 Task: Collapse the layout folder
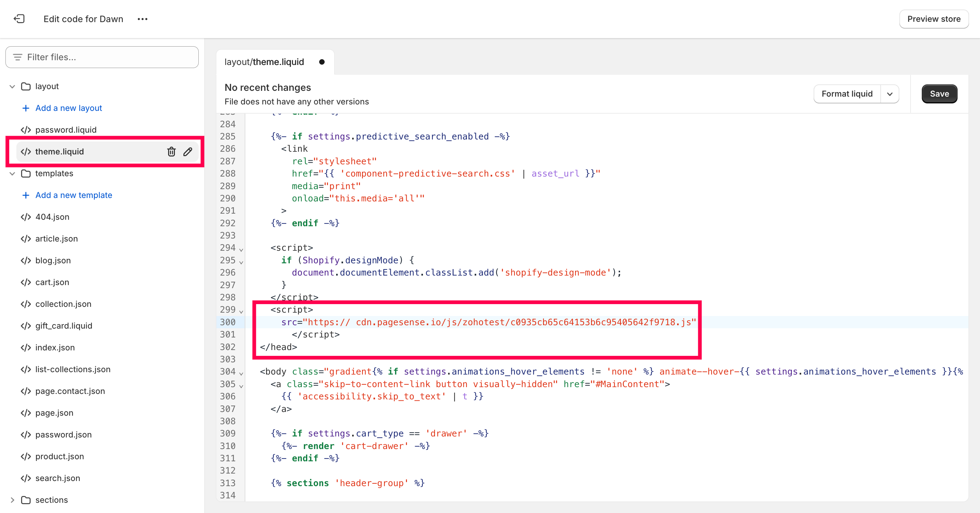[12, 86]
